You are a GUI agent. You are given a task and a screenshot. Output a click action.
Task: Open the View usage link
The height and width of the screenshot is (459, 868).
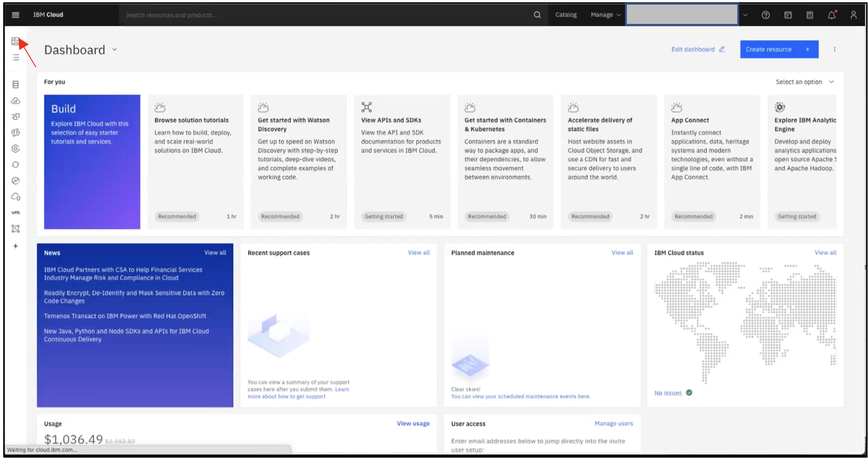[413, 424]
